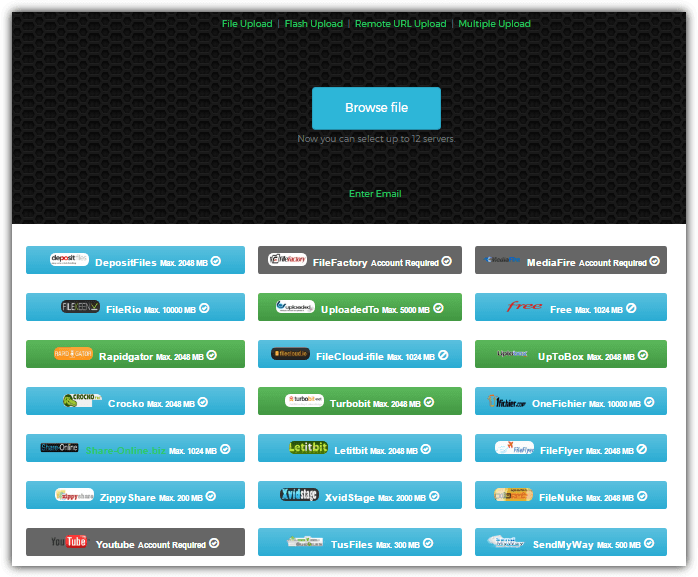This screenshot has width=698, height=577.
Task: Toggle the Letitbit checkmark
Action: coord(426,449)
